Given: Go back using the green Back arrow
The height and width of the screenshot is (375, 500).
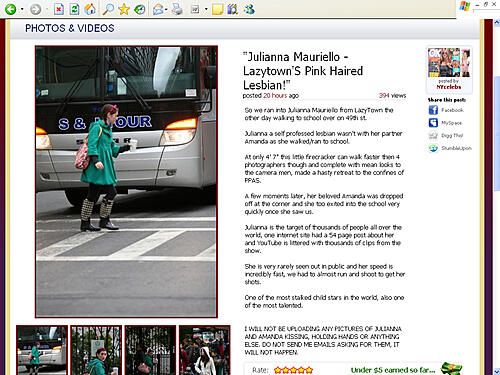Looking at the screenshot, I should 10,9.
